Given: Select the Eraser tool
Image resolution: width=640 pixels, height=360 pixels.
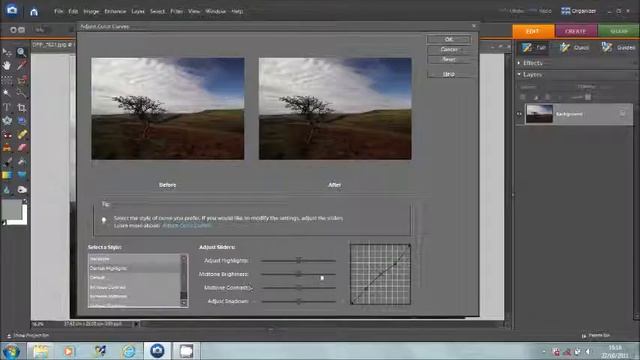Looking at the screenshot, I should coord(22,148).
